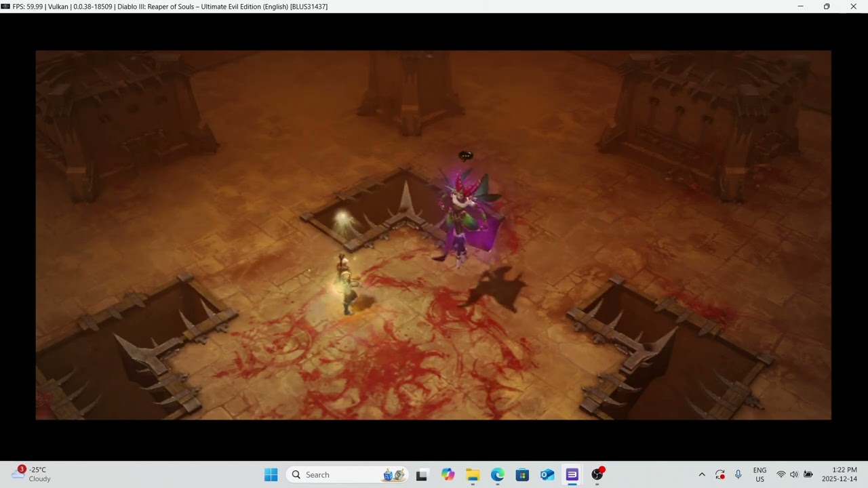Close the Diablo III emulator window

[x=853, y=6]
